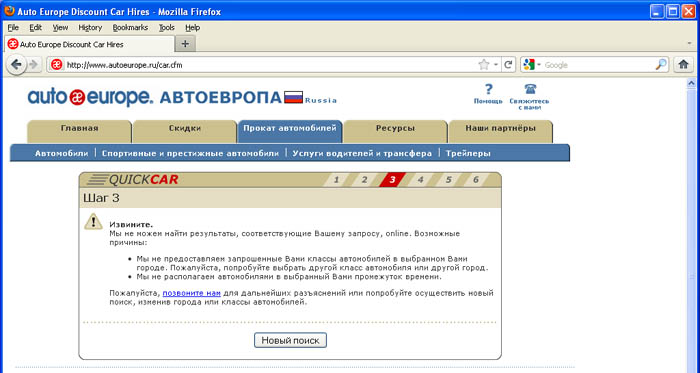Image resolution: width=700 pixels, height=373 pixels.
Task: Click the warning exclamation triangle icon
Action: [x=93, y=222]
